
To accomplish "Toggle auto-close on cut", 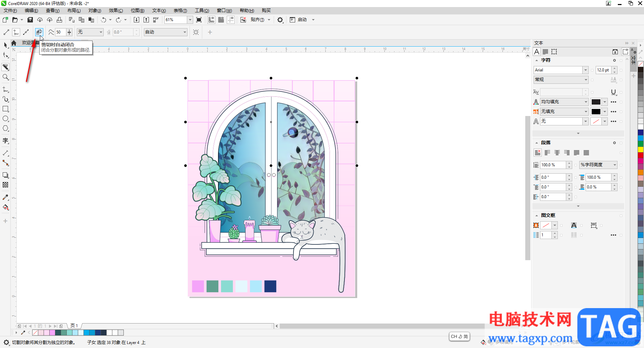I will tap(39, 32).
